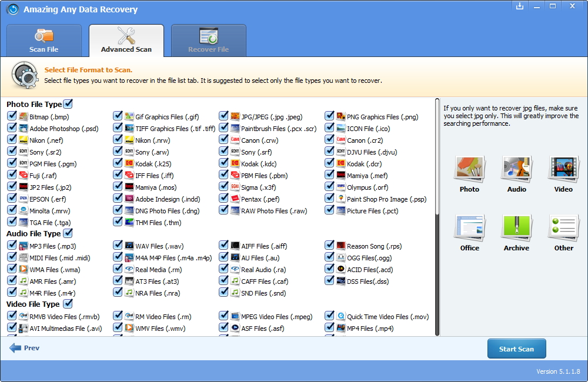Click the ACID Files (.acd) icon
The height and width of the screenshot is (382, 588).
click(341, 269)
